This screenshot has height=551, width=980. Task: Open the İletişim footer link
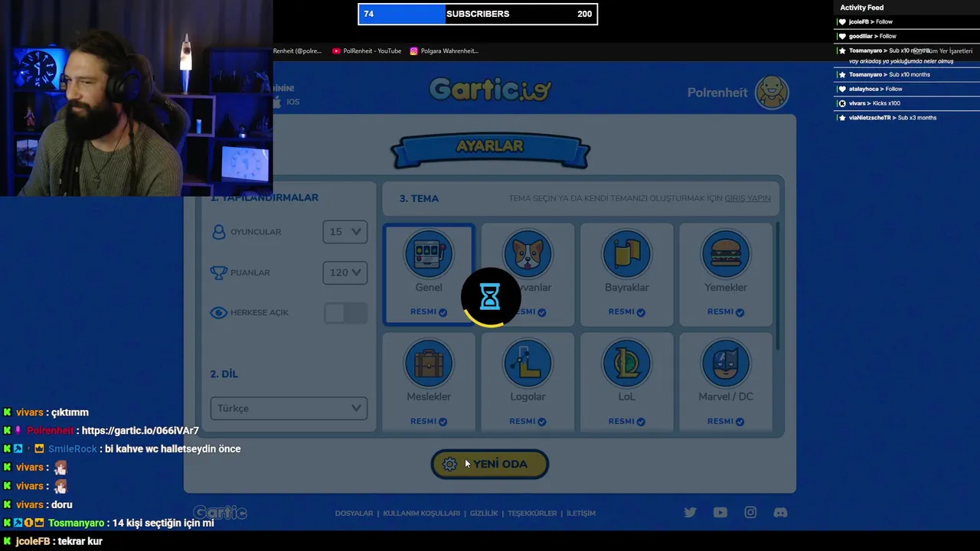tap(581, 514)
